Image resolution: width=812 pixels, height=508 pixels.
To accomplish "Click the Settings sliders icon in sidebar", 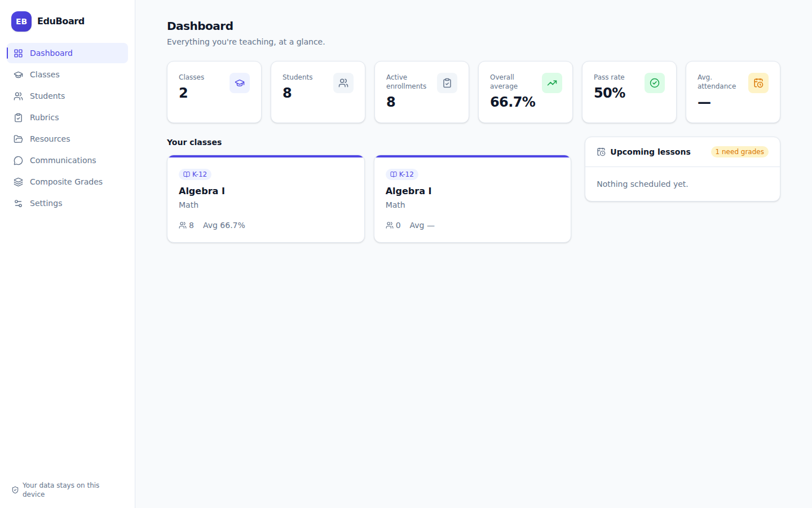I will click(x=19, y=203).
